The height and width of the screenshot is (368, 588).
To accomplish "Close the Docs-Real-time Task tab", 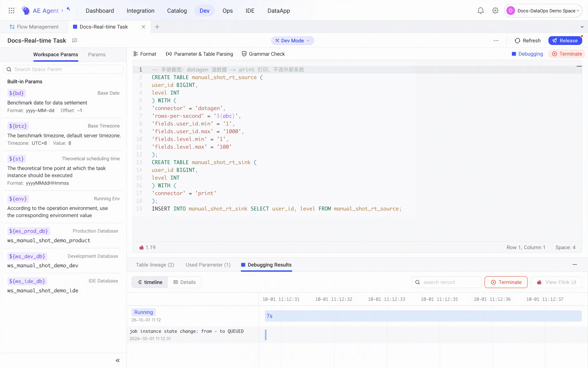I will [143, 27].
